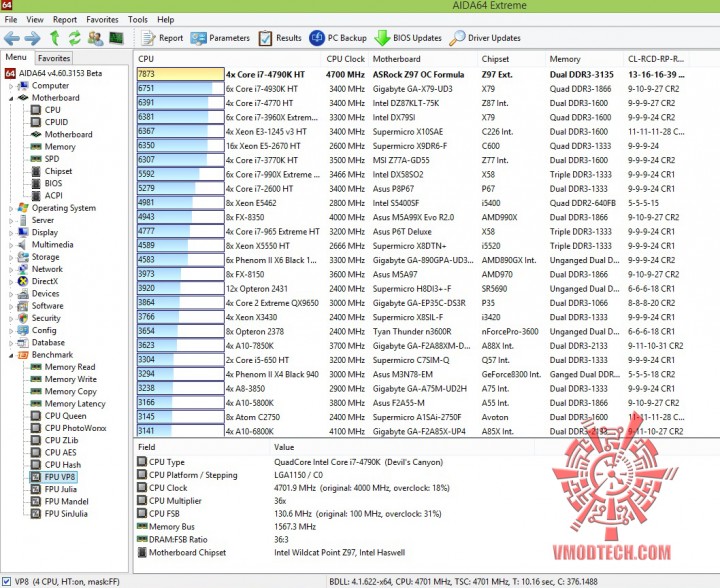
Task: Select CPUID under Motherboard
Action: pos(56,122)
